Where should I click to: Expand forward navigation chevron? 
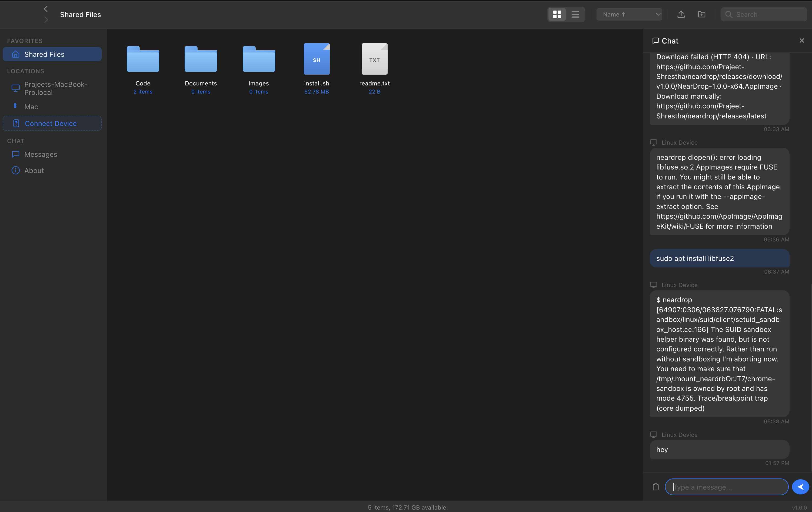pyautogui.click(x=46, y=19)
